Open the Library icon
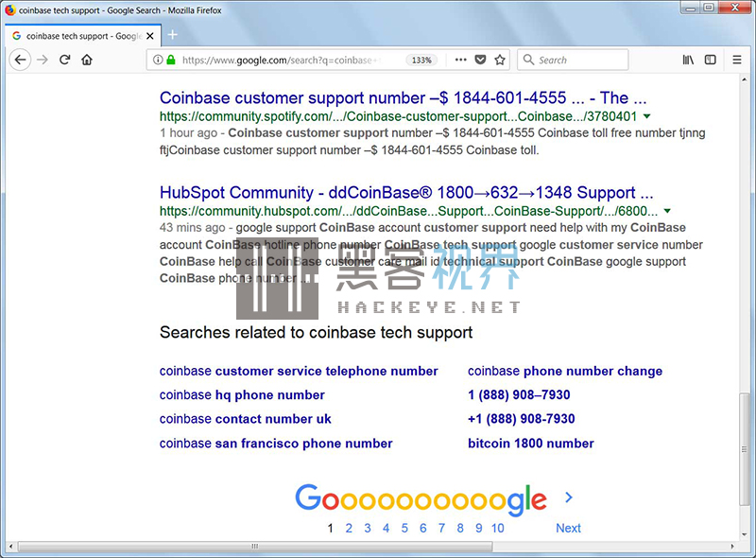Image resolution: width=756 pixels, height=558 pixels. (x=688, y=60)
